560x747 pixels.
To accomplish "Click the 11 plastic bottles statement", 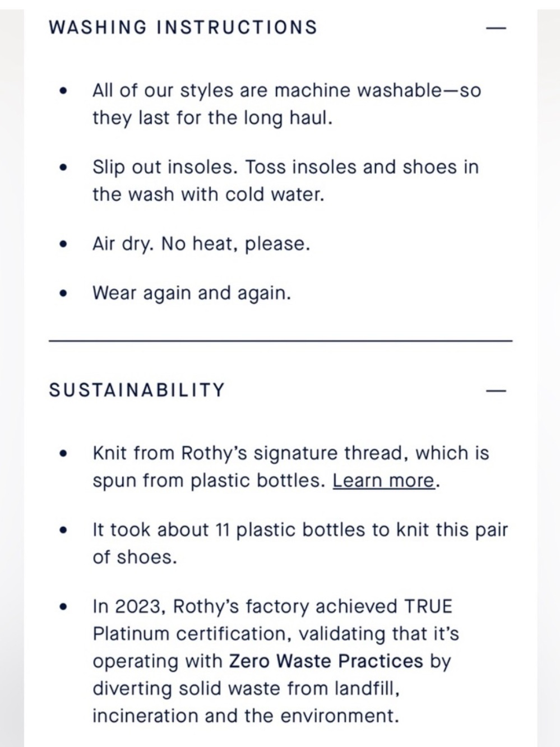I will click(x=300, y=543).
